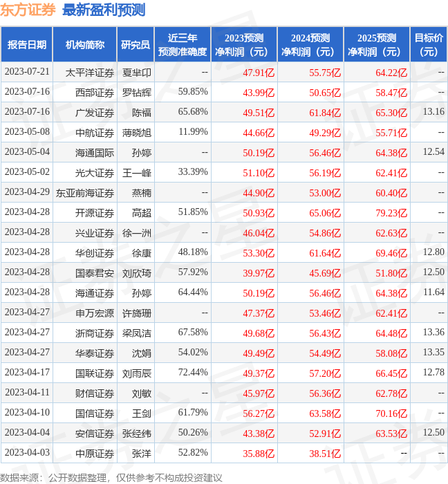The height and width of the screenshot is (484, 448).
Task: Click 38.51亿 forecast value
Action: point(325,454)
